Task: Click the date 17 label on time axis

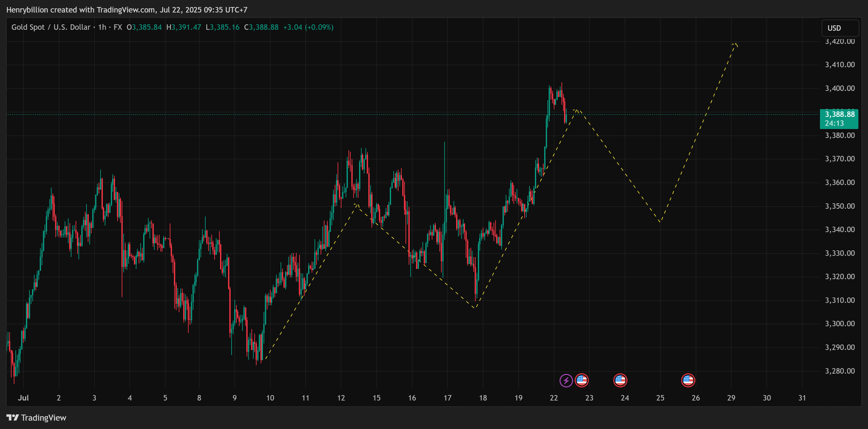Action: point(447,398)
